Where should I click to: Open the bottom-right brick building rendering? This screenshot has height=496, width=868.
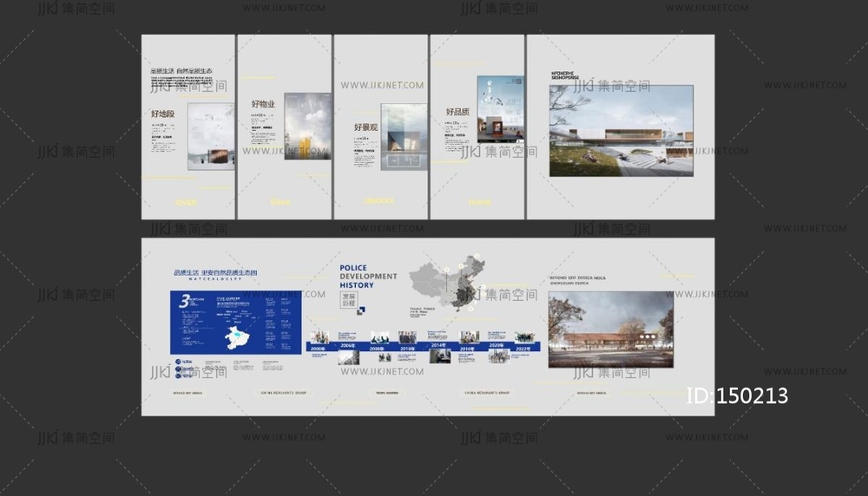click(x=610, y=329)
